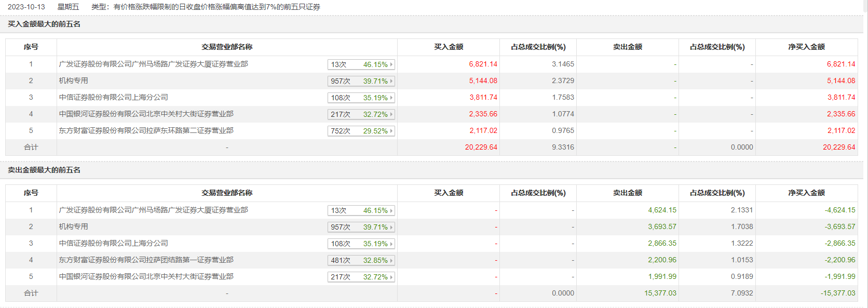Click the 108次 35.19% arrow in sell table
Viewport: 868px width, 308px height.
pos(391,244)
